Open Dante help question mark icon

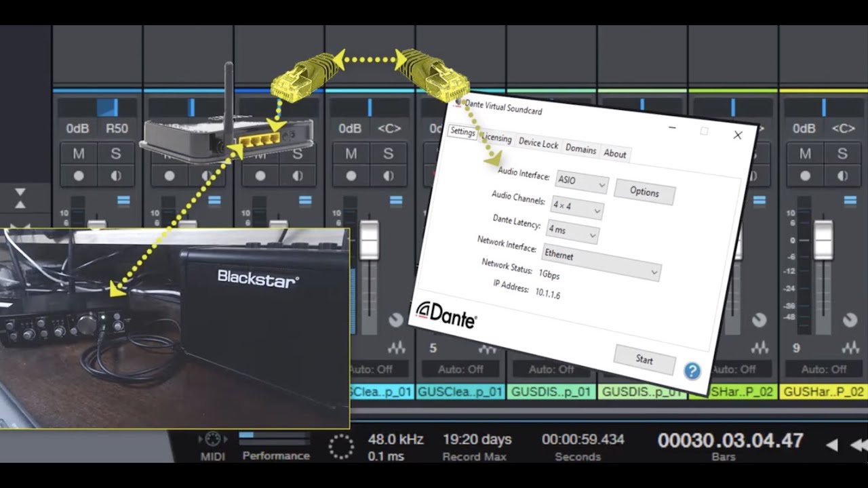point(692,371)
